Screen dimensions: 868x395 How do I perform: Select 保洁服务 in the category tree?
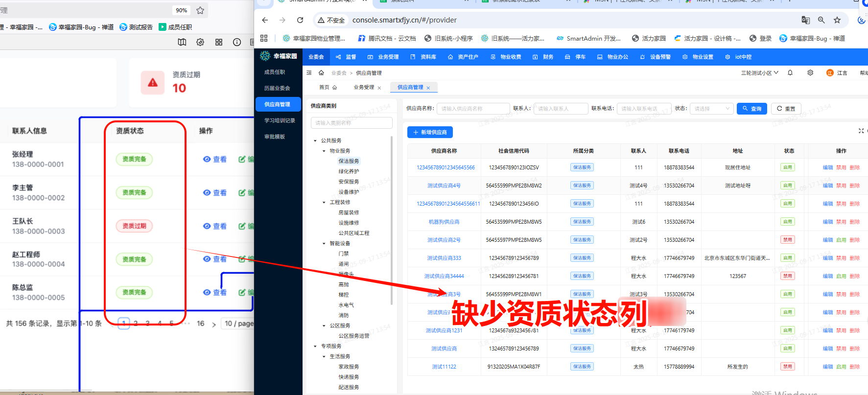click(x=349, y=161)
